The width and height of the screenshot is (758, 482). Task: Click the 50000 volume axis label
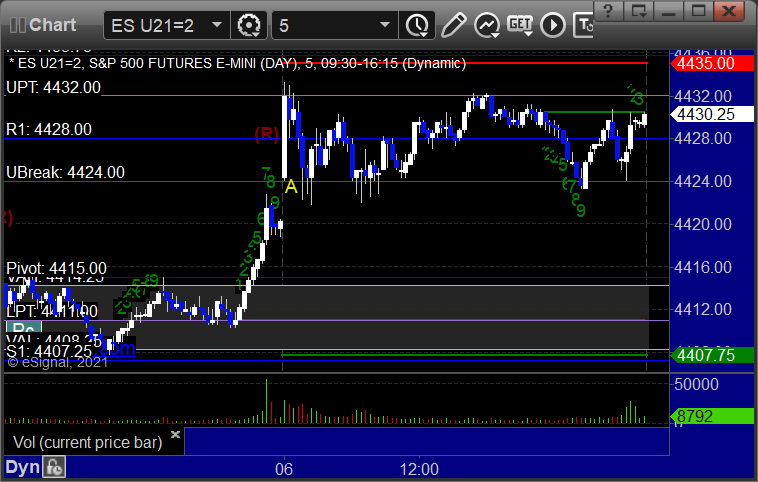pyautogui.click(x=697, y=384)
